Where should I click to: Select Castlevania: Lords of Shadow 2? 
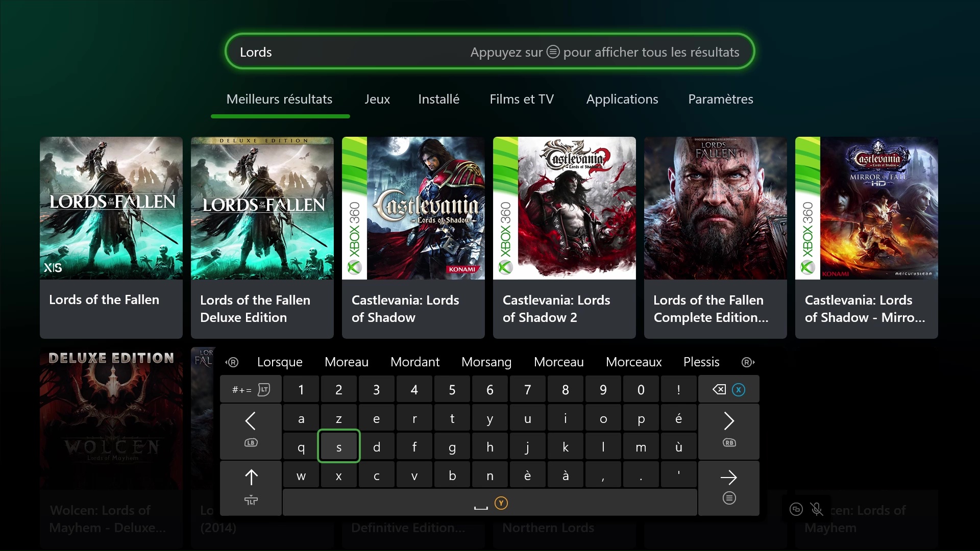pyautogui.click(x=565, y=237)
